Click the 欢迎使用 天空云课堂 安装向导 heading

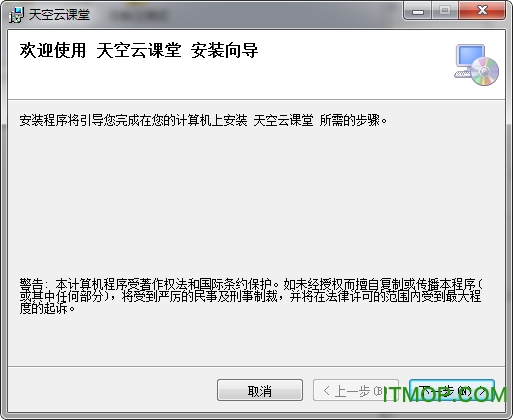[139, 51]
